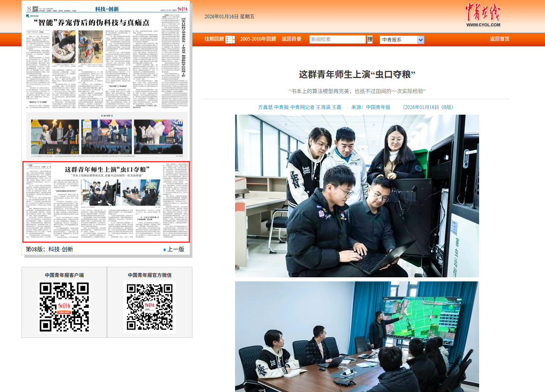Open 2005-2010年回顾 archive link
Viewport: 545px width, 392px height.
(x=258, y=39)
